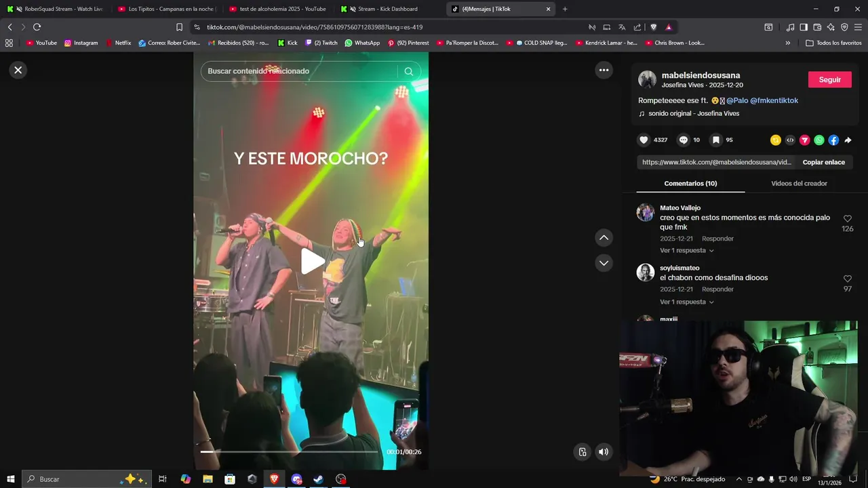The width and height of the screenshot is (868, 488).
Task: Close the TikTok video viewer with X
Action: (18, 70)
